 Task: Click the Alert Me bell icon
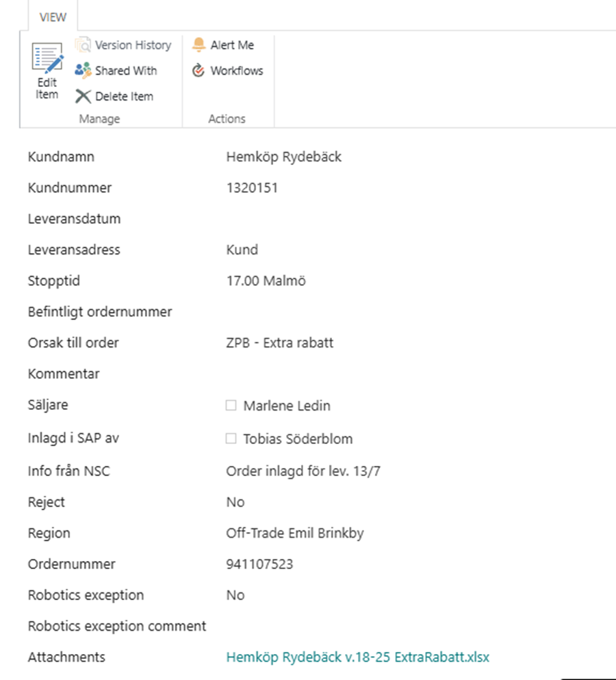[198, 44]
